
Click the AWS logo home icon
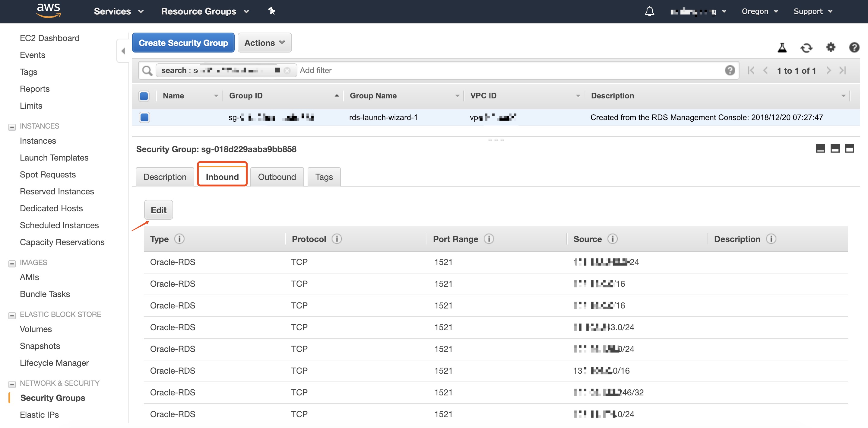[48, 11]
